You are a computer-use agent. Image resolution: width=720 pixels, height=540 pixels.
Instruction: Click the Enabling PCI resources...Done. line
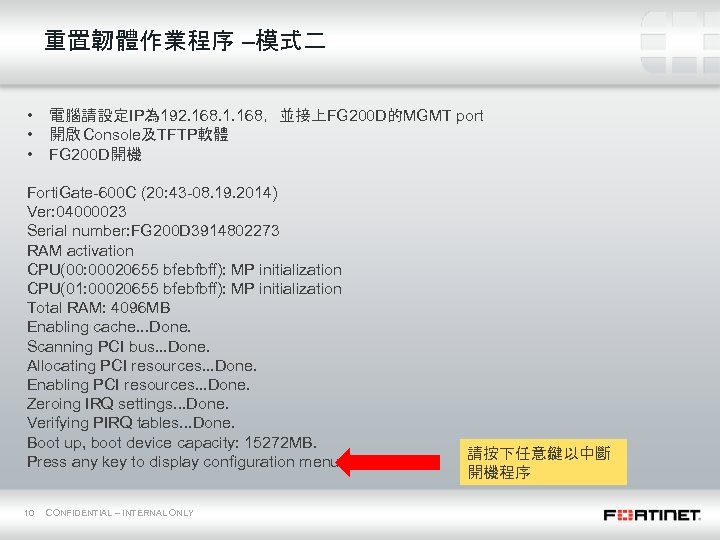click(138, 384)
